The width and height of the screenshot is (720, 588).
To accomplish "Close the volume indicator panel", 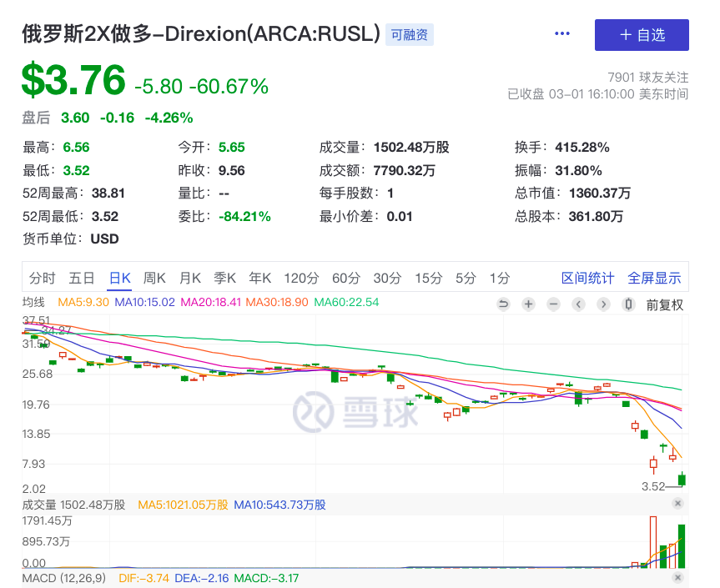I will pyautogui.click(x=677, y=504).
